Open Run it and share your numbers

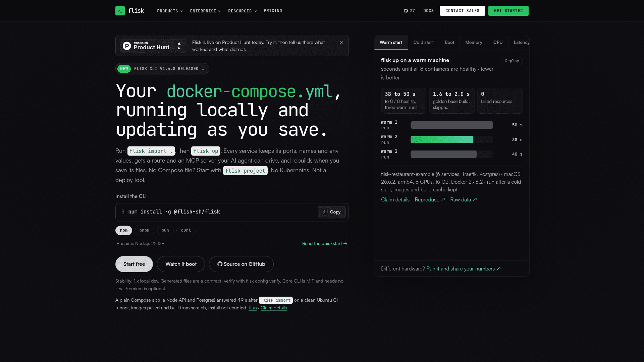pyautogui.click(x=464, y=269)
